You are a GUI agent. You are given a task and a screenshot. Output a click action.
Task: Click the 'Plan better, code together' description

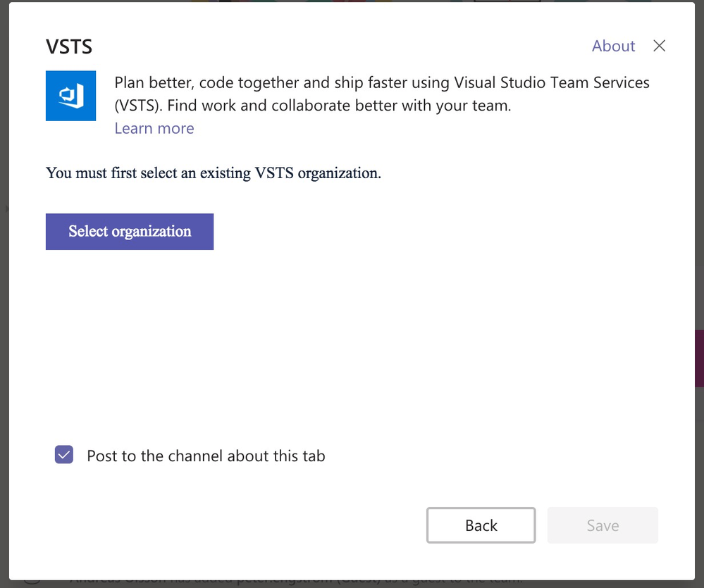(x=382, y=94)
